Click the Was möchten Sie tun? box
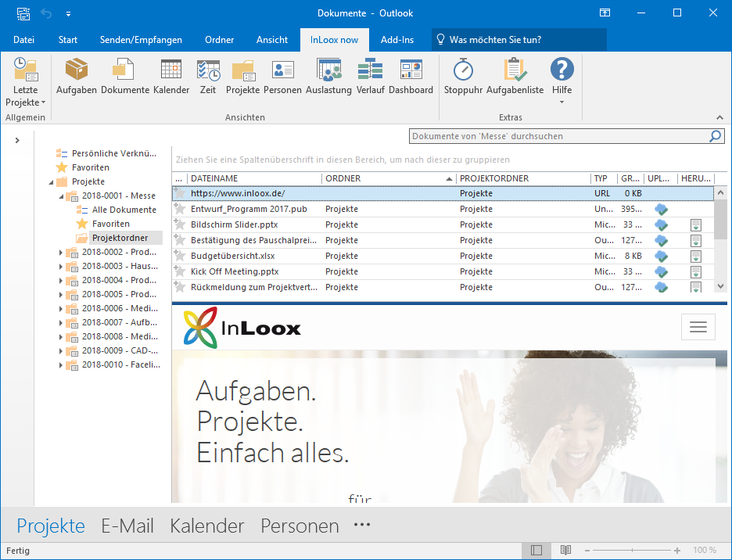This screenshot has width=732, height=560. pos(519,40)
